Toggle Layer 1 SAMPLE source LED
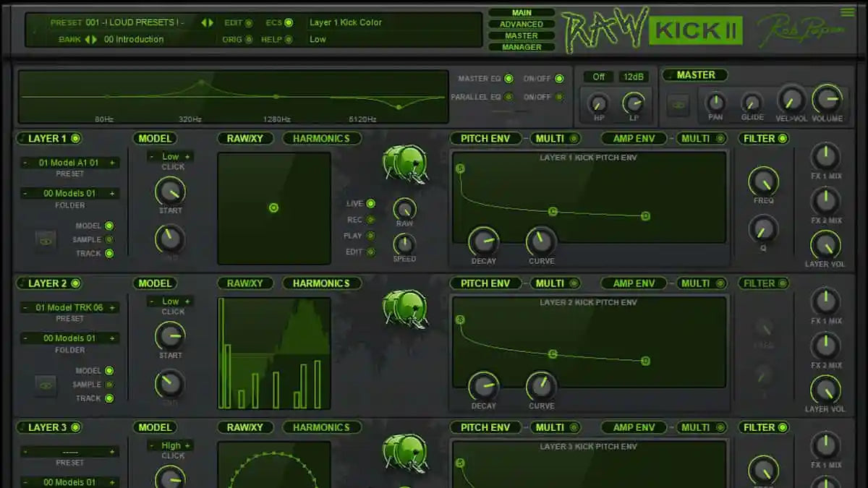 tap(109, 239)
